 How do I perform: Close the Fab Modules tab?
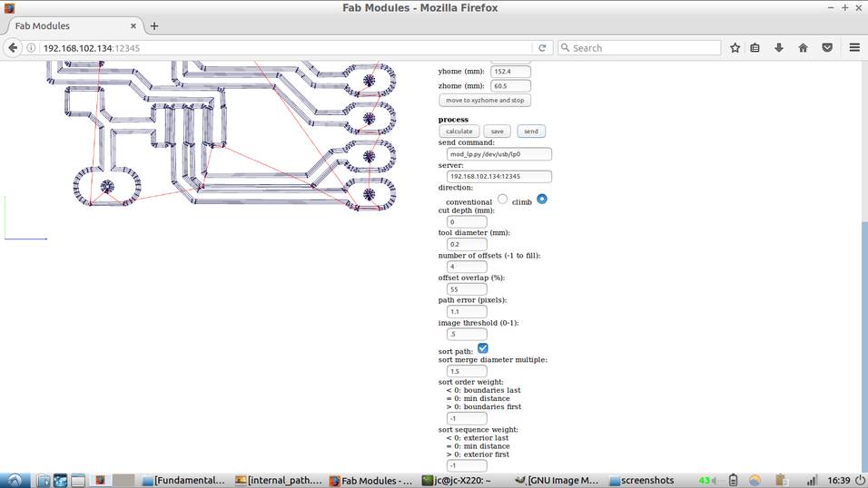(133, 26)
